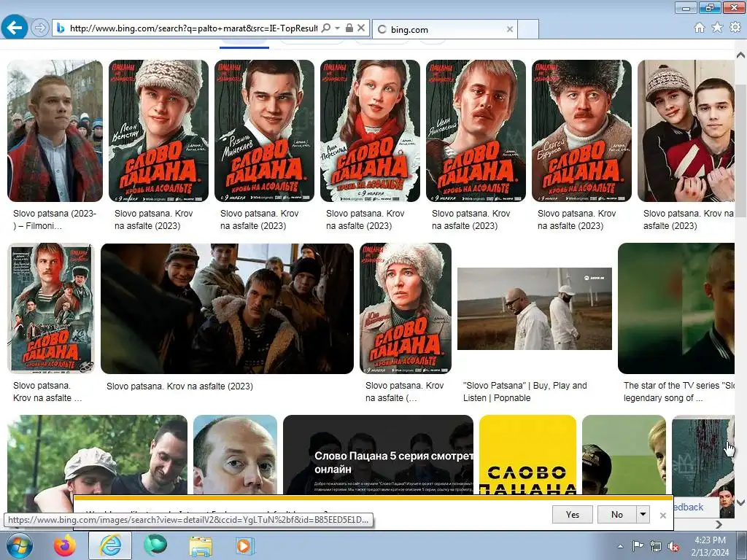This screenshot has height=560, width=747.
Task: Click the network tray icon
Action: point(656,547)
